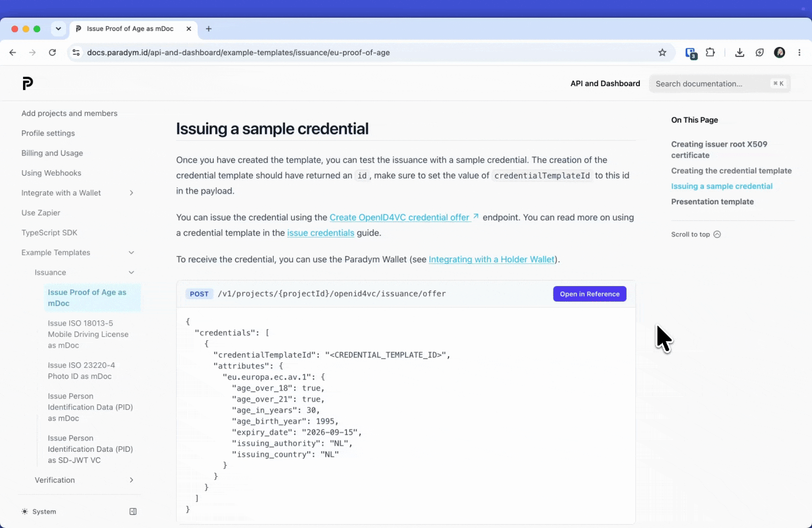Collapse the sidebar with the panel icon
Viewport: 812px width, 528px height.
[133, 511]
